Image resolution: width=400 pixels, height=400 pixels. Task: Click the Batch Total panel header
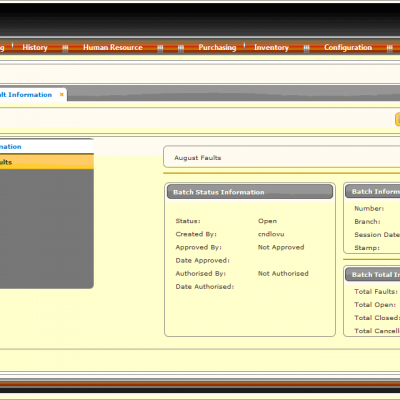click(373, 275)
